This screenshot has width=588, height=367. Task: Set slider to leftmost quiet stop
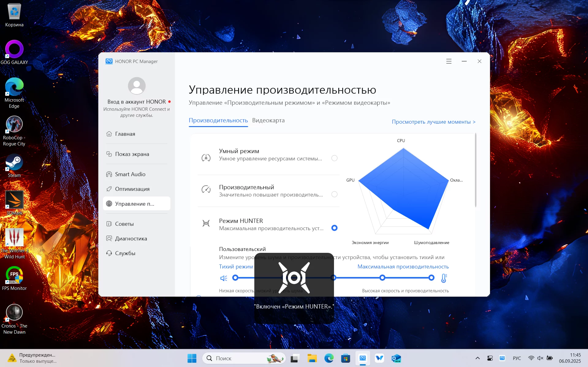(x=235, y=278)
